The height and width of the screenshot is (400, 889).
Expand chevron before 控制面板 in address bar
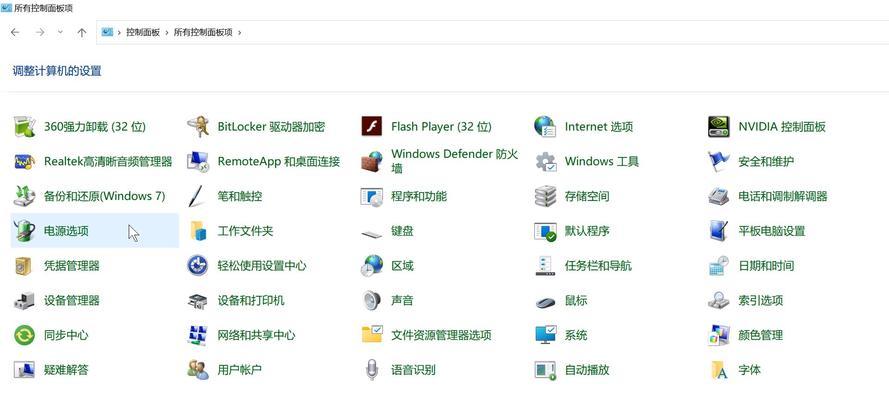[x=119, y=32]
